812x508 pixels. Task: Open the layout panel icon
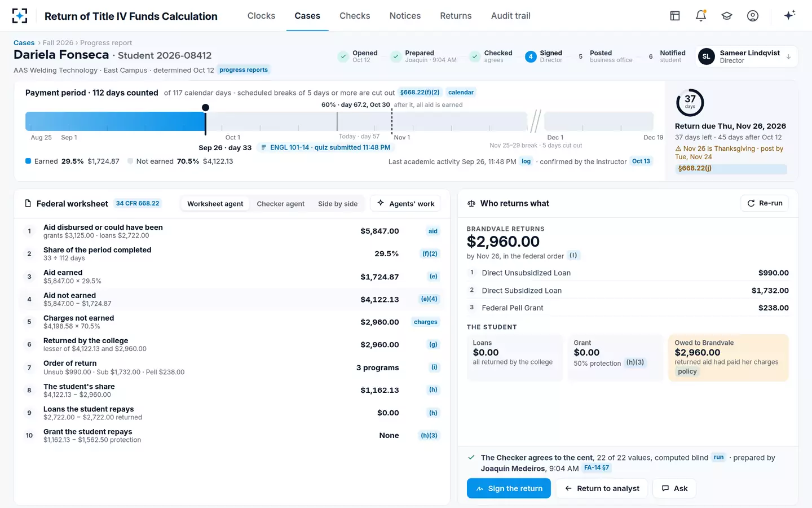tap(675, 16)
